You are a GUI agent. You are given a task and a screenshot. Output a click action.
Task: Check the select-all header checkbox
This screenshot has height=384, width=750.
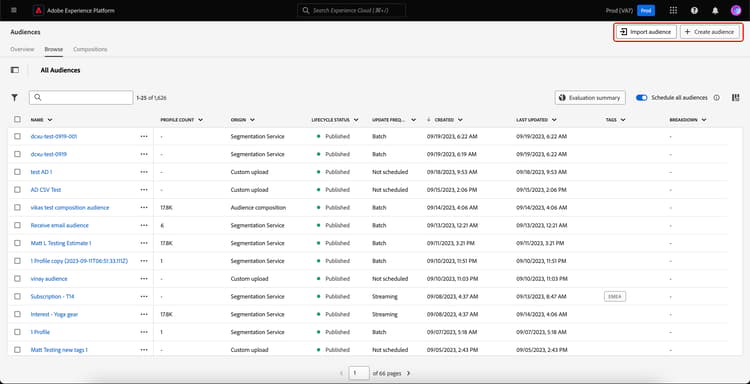pos(17,120)
